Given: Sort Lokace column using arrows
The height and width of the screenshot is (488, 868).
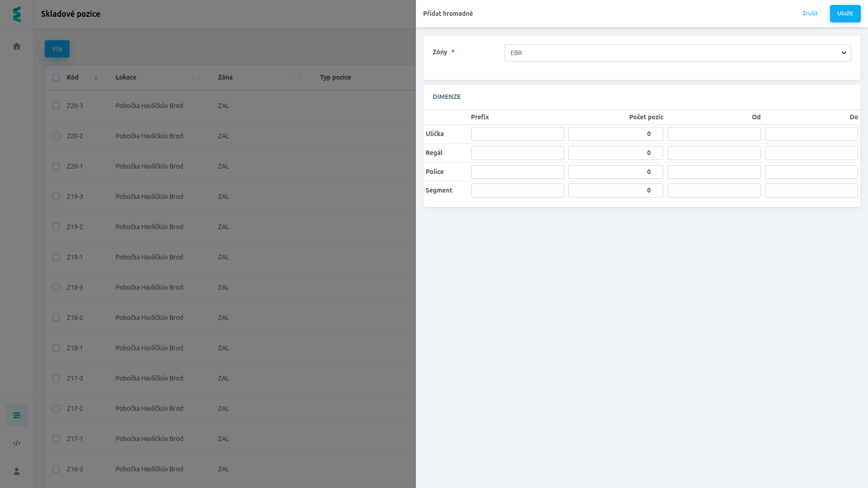Looking at the screenshot, I should (195, 78).
